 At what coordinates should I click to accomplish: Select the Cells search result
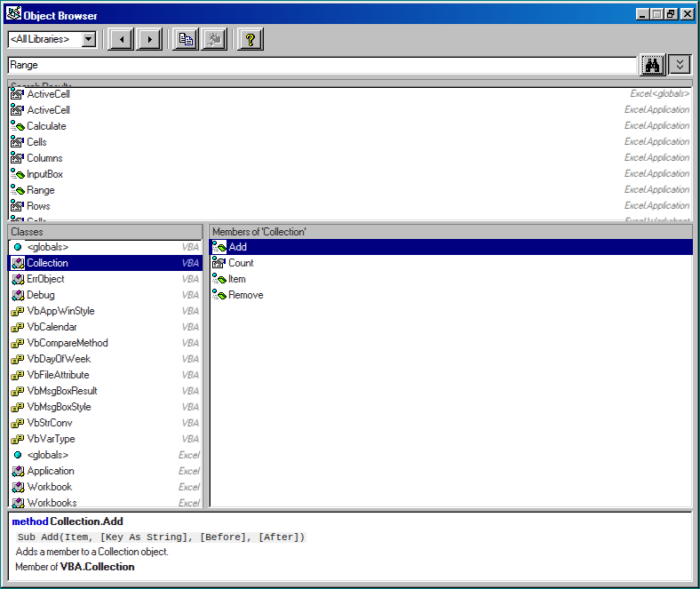tap(350, 142)
